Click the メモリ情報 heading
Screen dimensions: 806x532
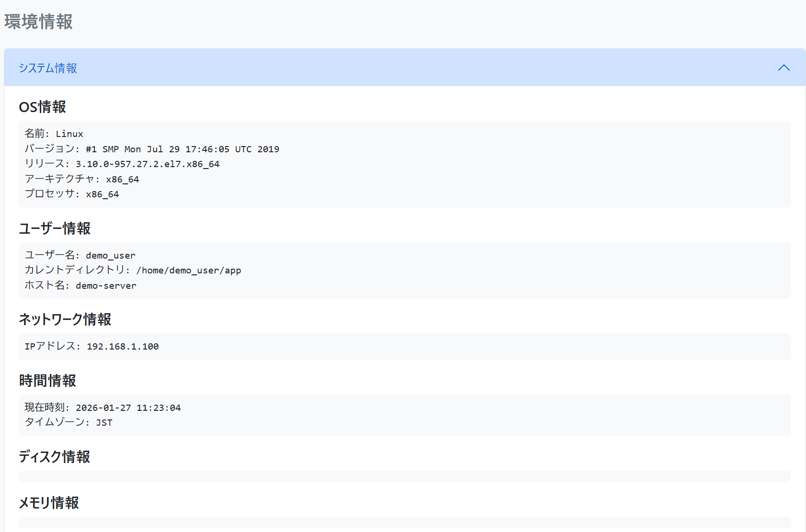[48, 503]
